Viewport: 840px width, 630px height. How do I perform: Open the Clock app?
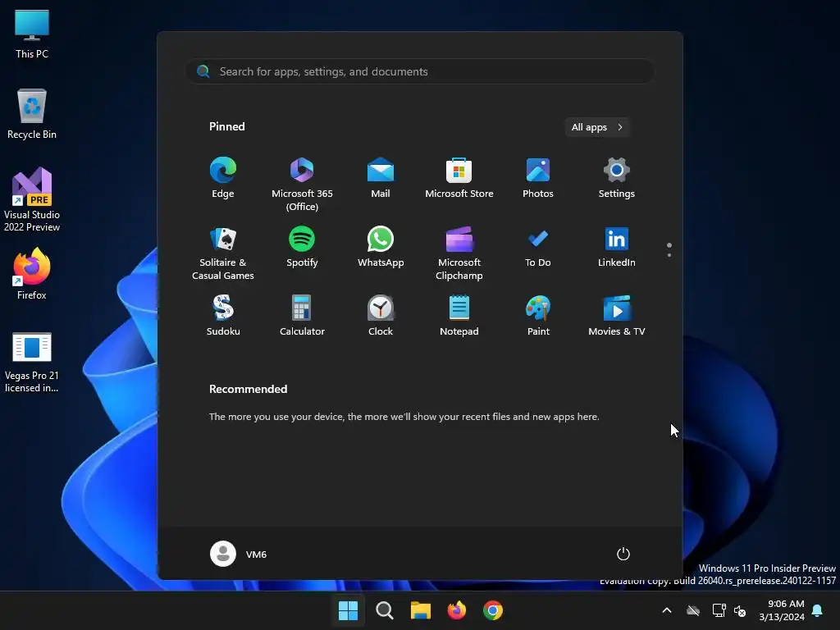point(381,316)
